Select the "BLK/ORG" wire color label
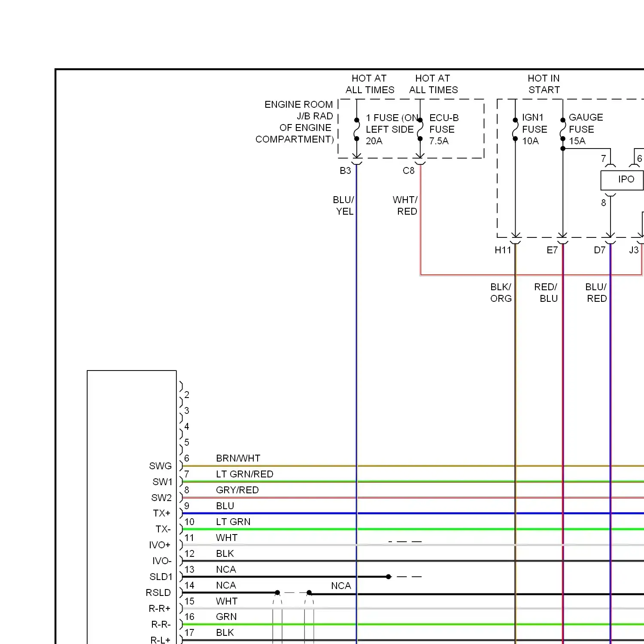The image size is (644, 644). tap(501, 293)
